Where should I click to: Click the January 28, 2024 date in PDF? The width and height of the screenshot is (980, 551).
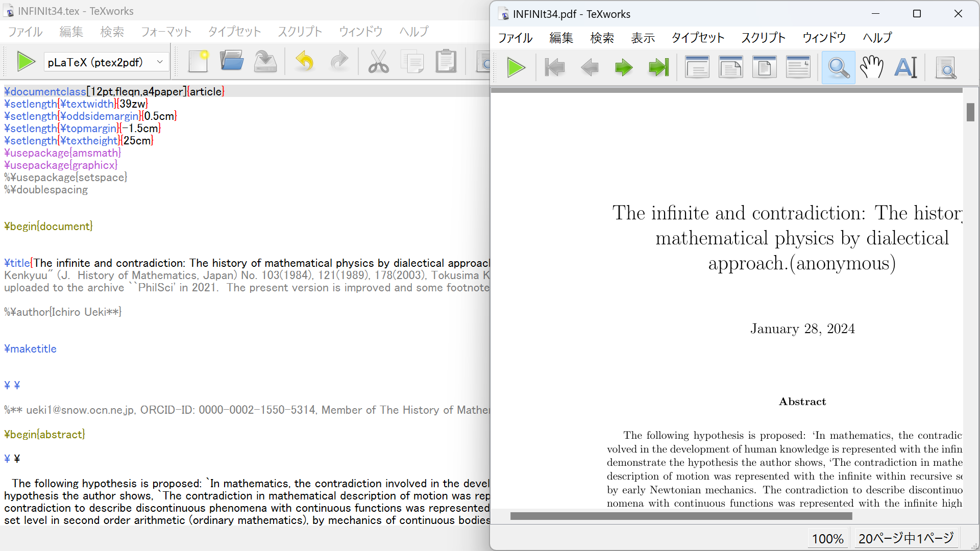pos(802,329)
